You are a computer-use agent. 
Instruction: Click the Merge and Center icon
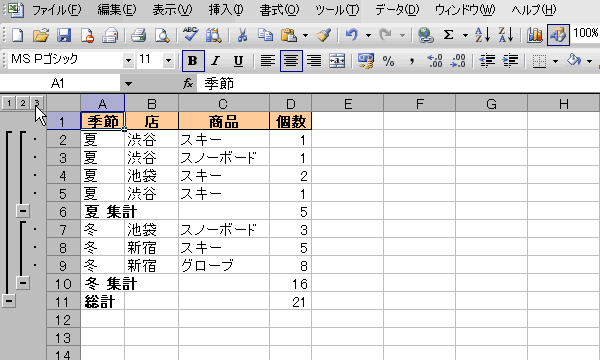click(337, 61)
